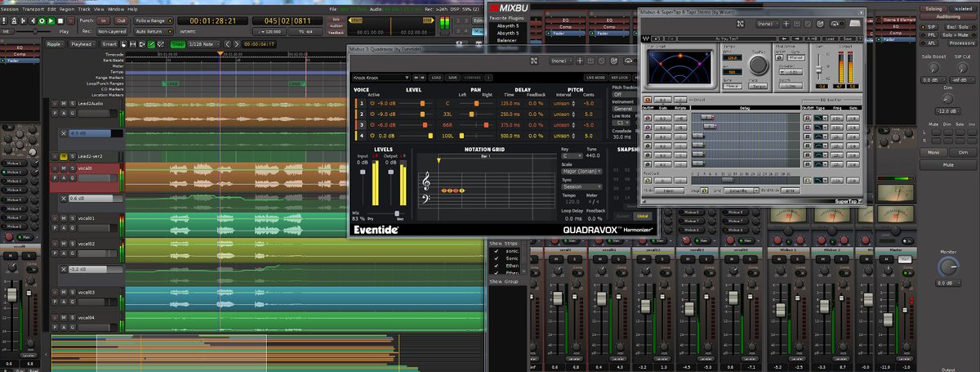Open the Track menu
This screenshot has width=980, height=372.
pos(85,8)
